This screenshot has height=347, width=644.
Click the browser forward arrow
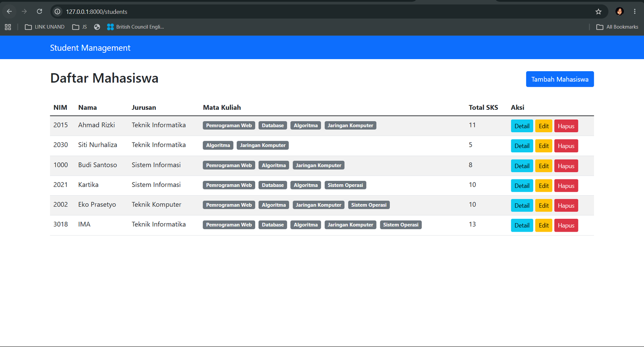24,12
